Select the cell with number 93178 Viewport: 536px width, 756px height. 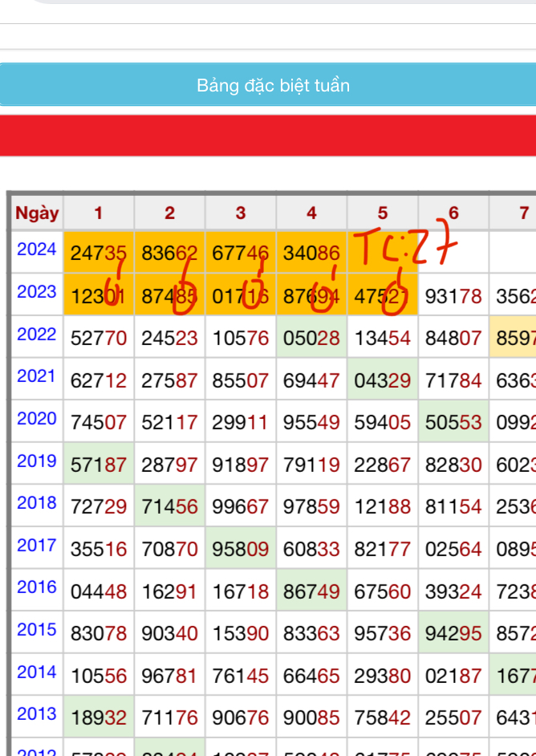tap(453, 297)
